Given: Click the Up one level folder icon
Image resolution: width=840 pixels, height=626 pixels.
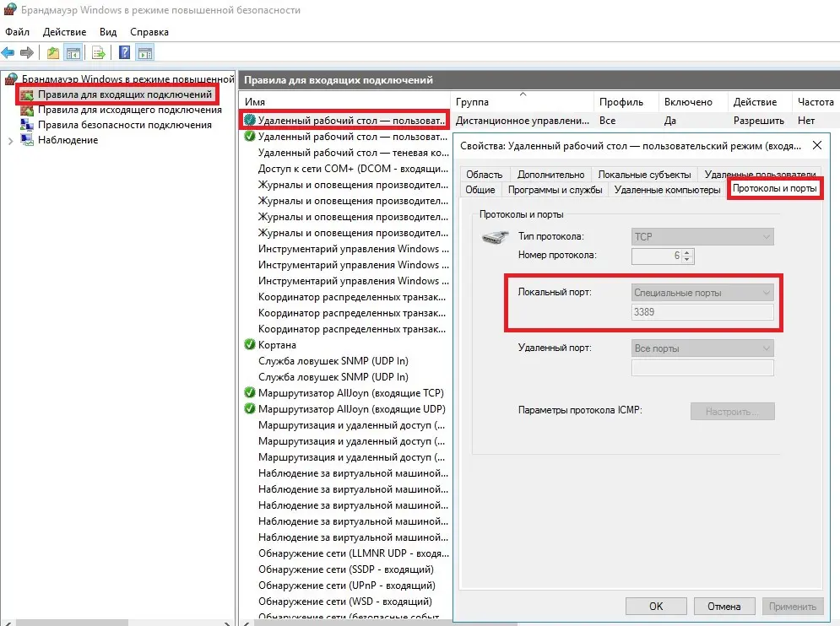Looking at the screenshot, I should tap(53, 53).
